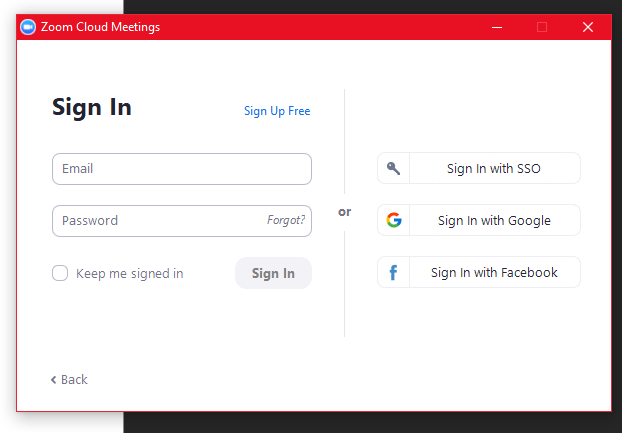This screenshot has width=622, height=433.
Task: Click the Zoom Cloud Meetings title text
Action: [x=100, y=27]
